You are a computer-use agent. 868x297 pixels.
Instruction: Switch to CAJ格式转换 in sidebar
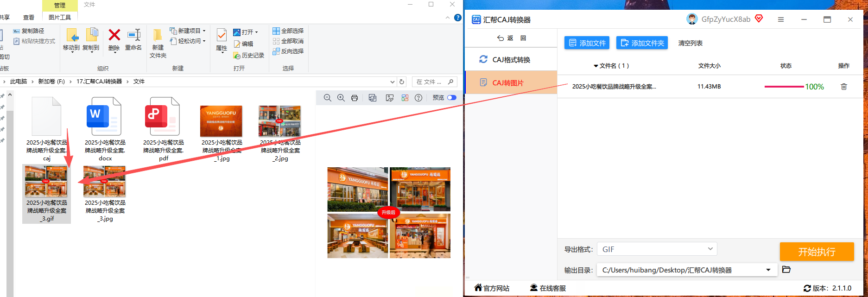pyautogui.click(x=511, y=60)
